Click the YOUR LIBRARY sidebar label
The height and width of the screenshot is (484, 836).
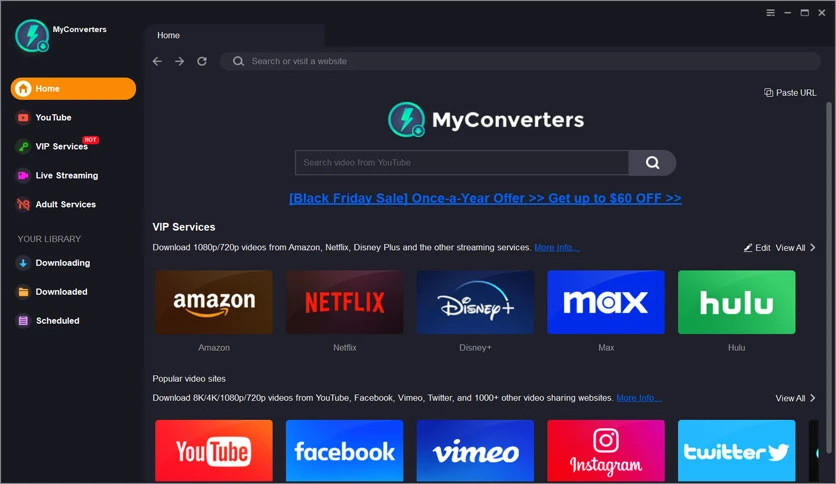(49, 239)
